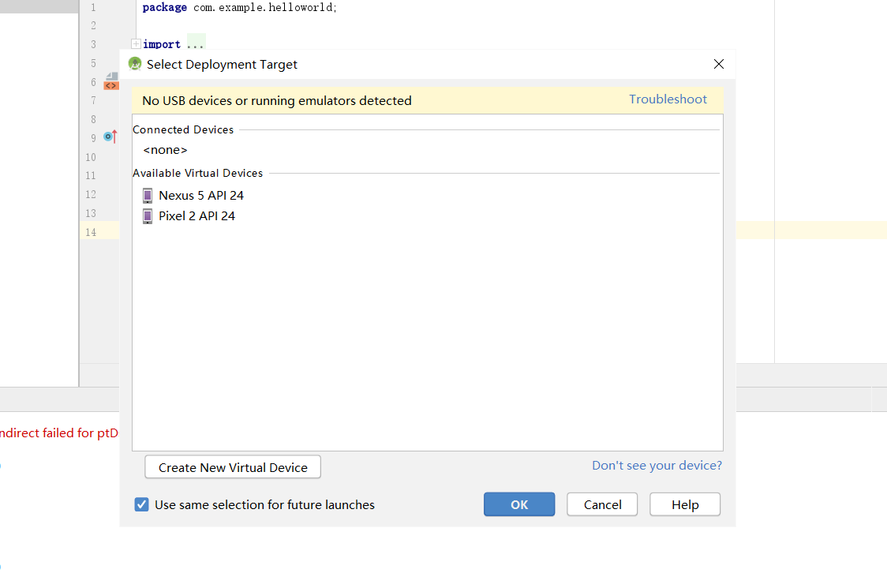Screen dimensions: 887x588
Task: Open Help for deployment targets
Action: coord(685,504)
